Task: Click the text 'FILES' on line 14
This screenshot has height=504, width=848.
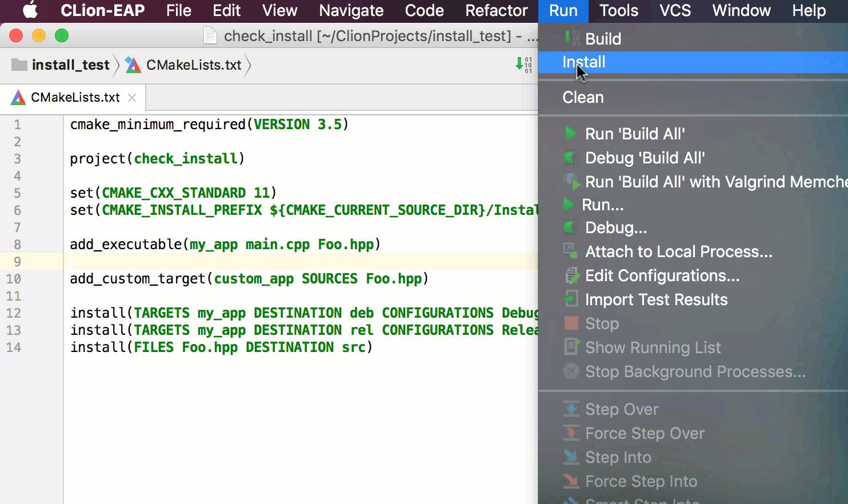Action: (x=154, y=347)
